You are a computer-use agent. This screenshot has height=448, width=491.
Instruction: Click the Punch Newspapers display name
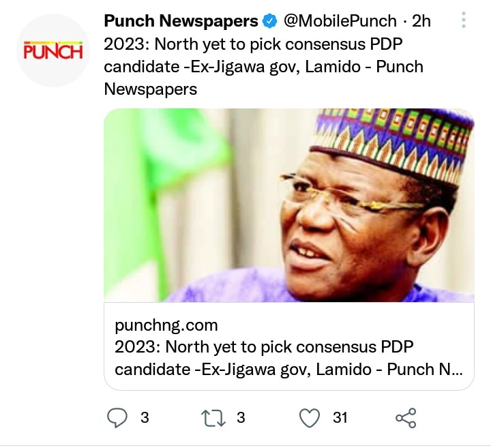pyautogui.click(x=181, y=21)
